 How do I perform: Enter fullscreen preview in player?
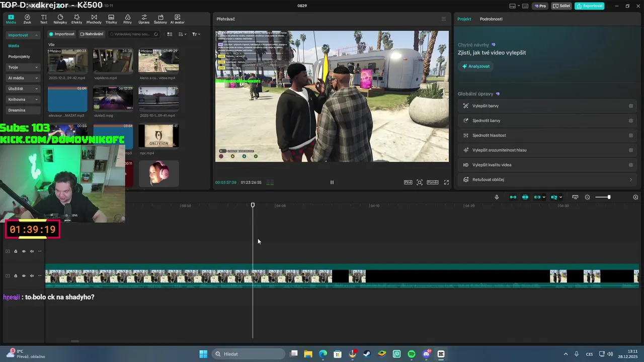(x=446, y=183)
